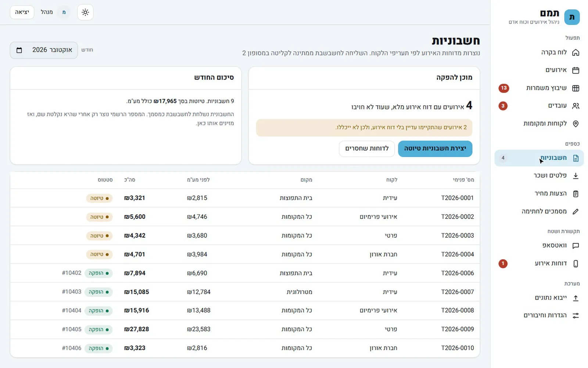This screenshot has width=588, height=368.
Task: Open פלטים ושכר download icon
Action: pyautogui.click(x=576, y=176)
